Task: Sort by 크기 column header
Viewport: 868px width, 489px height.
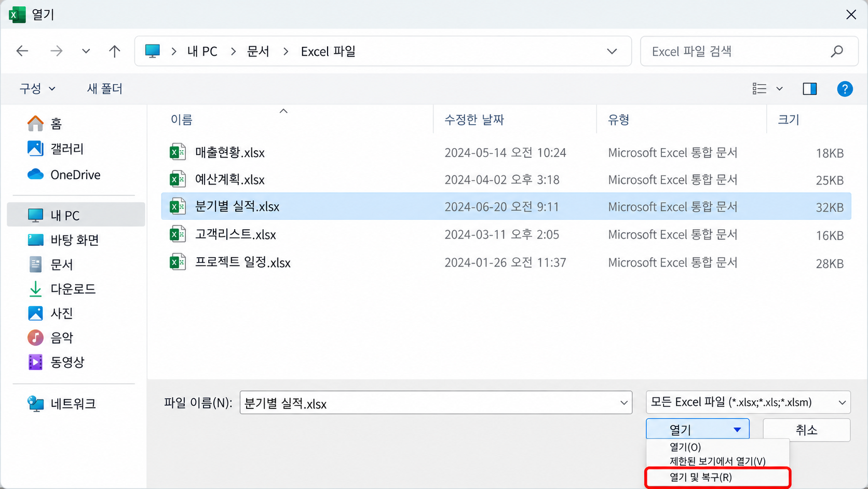Action: 788,120
